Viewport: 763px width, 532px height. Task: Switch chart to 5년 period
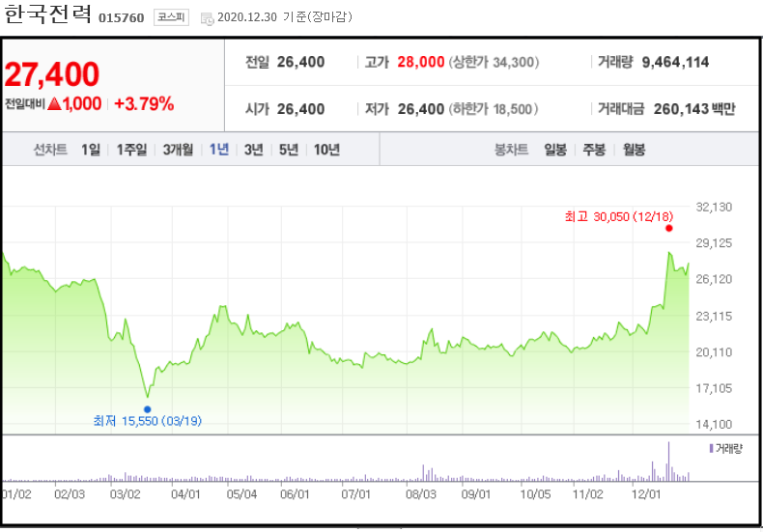pos(289,150)
